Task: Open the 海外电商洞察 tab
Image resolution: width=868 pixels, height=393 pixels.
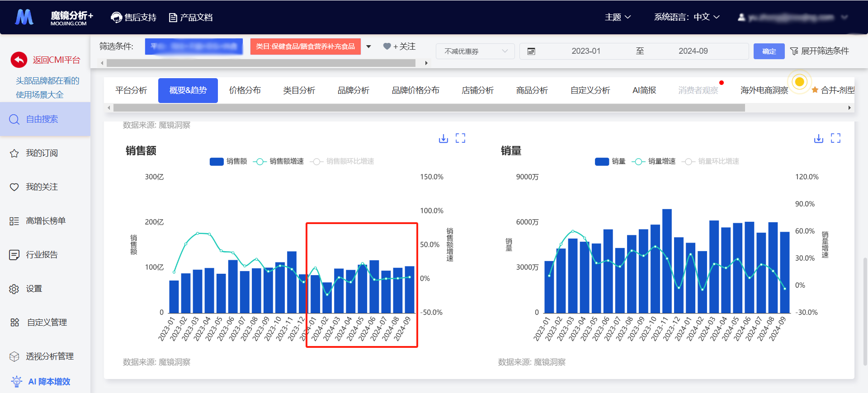Action: [x=764, y=90]
